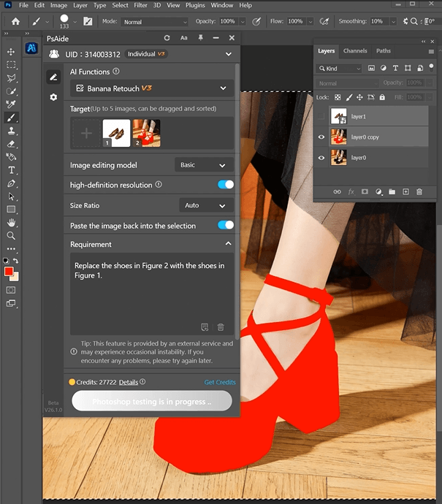Click the red foreground color swatch
The width and height of the screenshot is (442, 504).
[8, 271]
